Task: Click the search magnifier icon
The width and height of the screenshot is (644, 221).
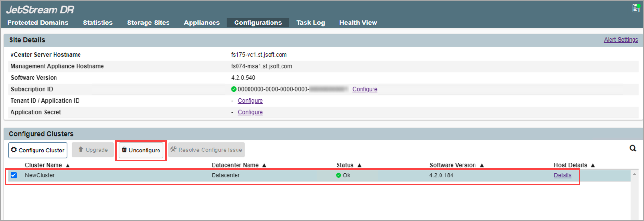Action: (633, 149)
